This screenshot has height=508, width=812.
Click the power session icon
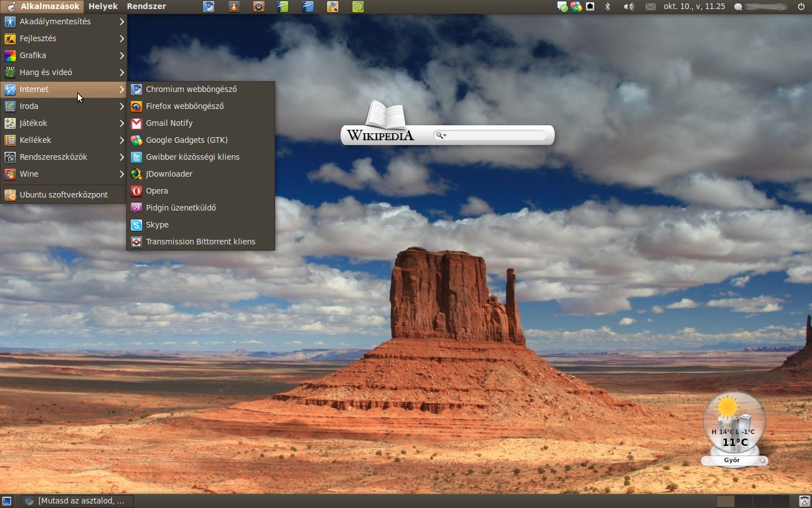click(801, 7)
